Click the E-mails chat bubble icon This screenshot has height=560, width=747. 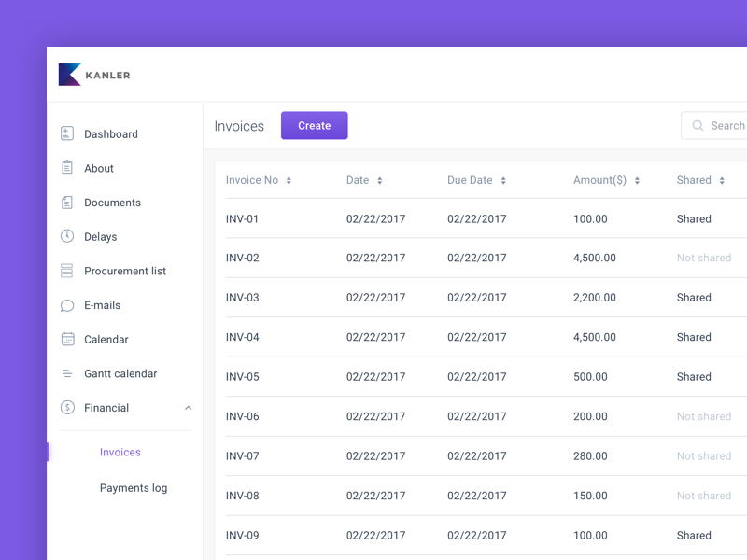(x=67, y=305)
